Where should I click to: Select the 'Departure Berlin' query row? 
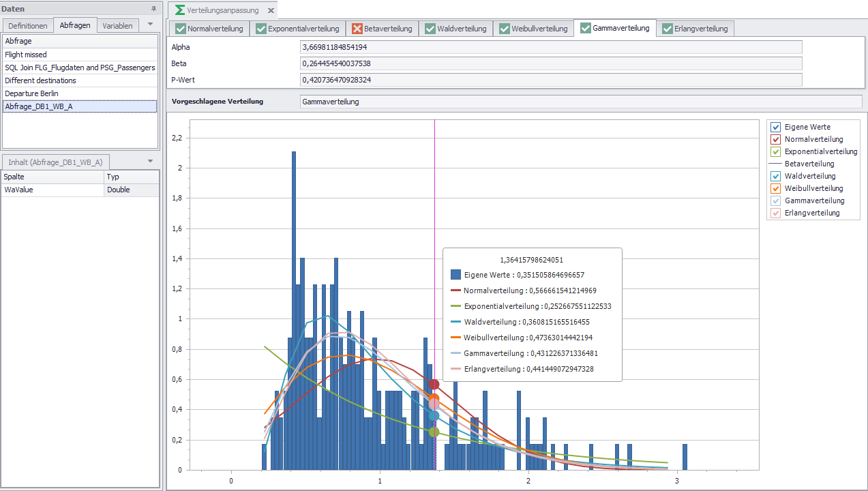click(31, 93)
